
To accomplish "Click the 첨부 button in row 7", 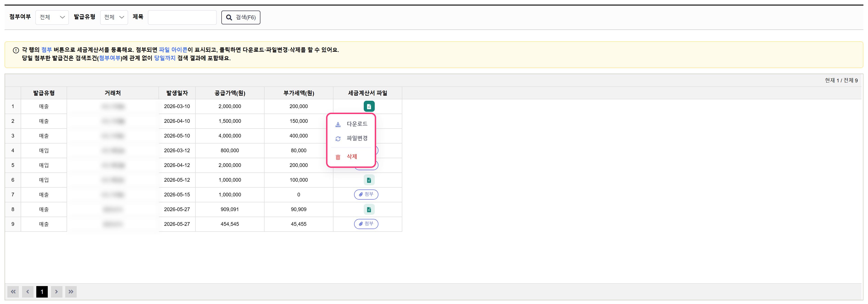I will tap(366, 194).
